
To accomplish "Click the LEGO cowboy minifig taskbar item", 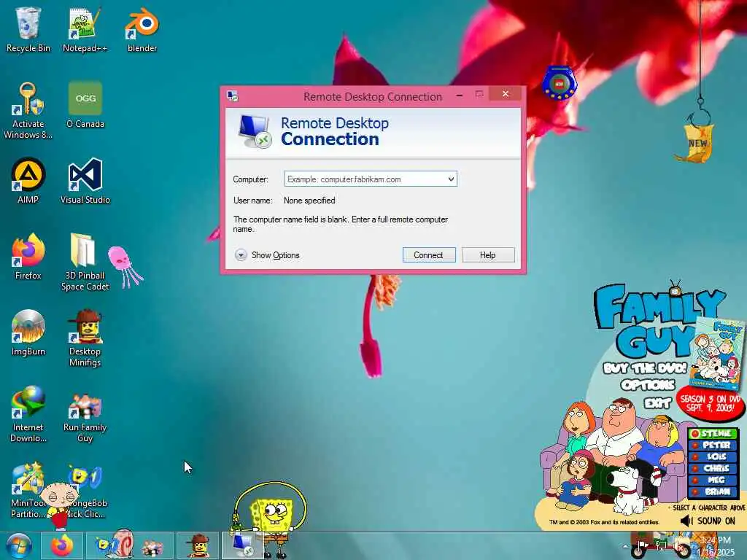I will point(198,545).
